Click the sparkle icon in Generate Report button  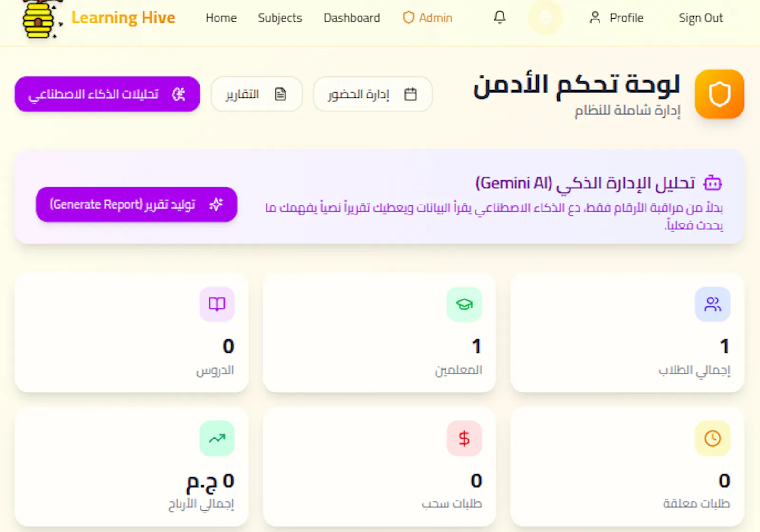click(216, 204)
